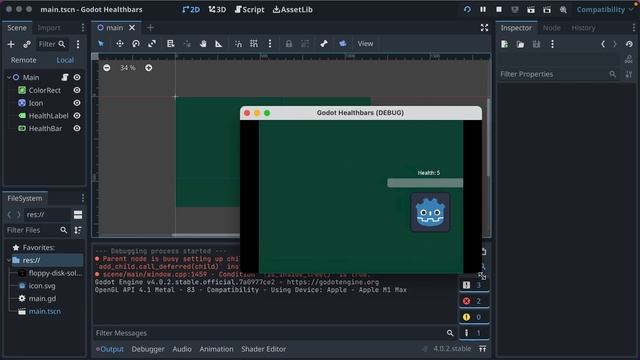Add a new scene tab
Image resolution: width=640 pixels, height=360 pixels.
point(150,28)
